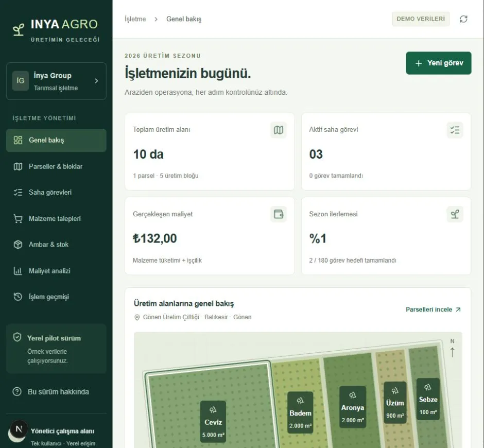Click the İG avatar badge for İnya Group
Screen dimensions: 484x448
21,81
